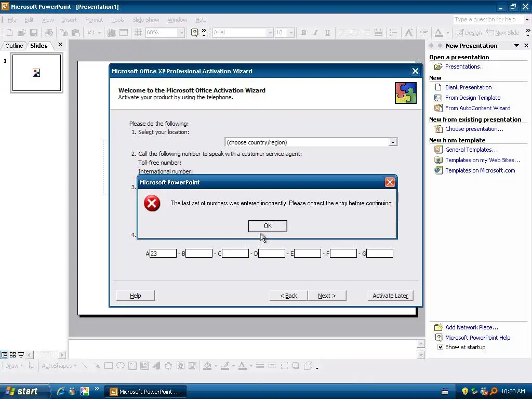The width and height of the screenshot is (532, 399).
Task: Close the Microsoft PowerPoint error dialog
Action: pos(390,182)
